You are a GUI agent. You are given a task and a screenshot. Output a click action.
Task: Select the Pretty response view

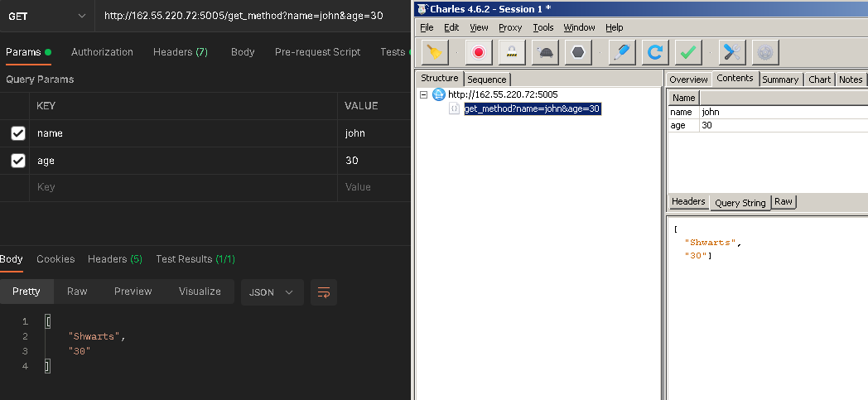click(26, 292)
